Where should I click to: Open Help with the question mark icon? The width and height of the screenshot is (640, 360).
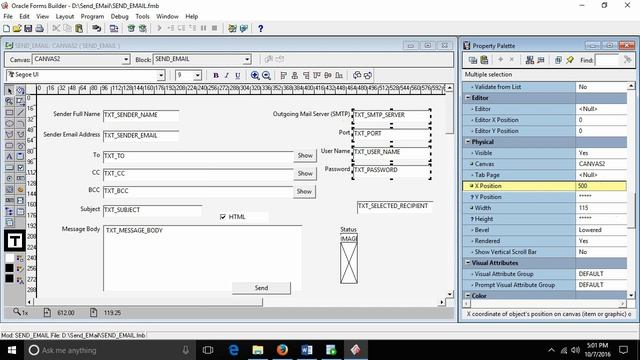260,29
